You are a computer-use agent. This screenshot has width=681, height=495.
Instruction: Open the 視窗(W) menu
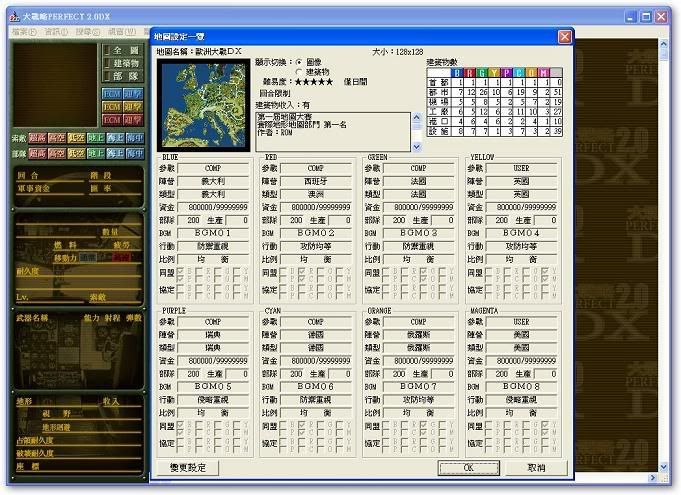(122, 32)
